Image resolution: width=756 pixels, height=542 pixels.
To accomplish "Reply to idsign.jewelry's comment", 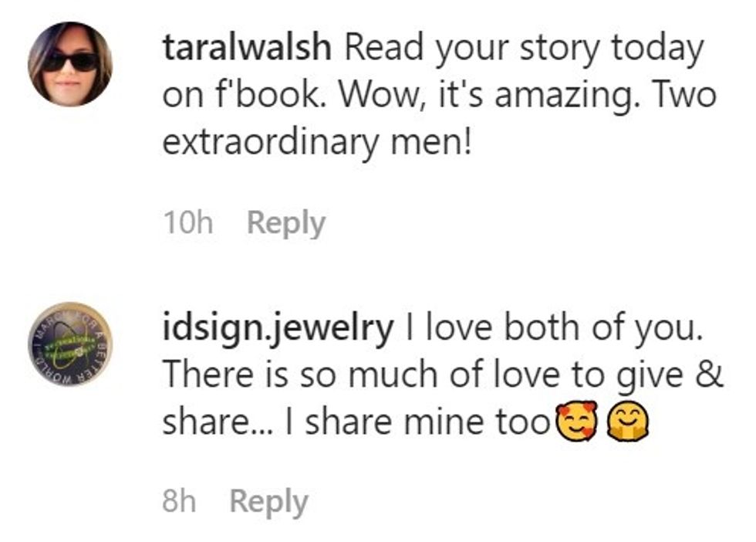I will pyautogui.click(x=268, y=503).
